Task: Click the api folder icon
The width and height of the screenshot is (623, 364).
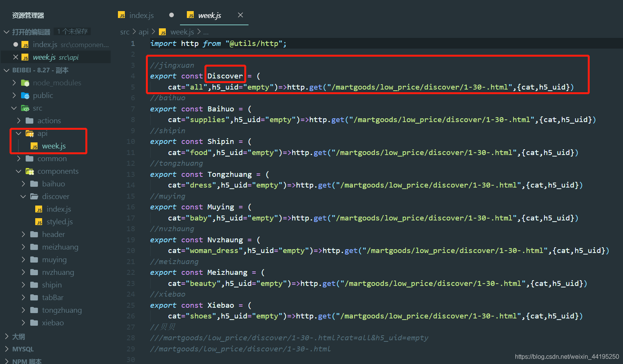Action: click(x=29, y=133)
